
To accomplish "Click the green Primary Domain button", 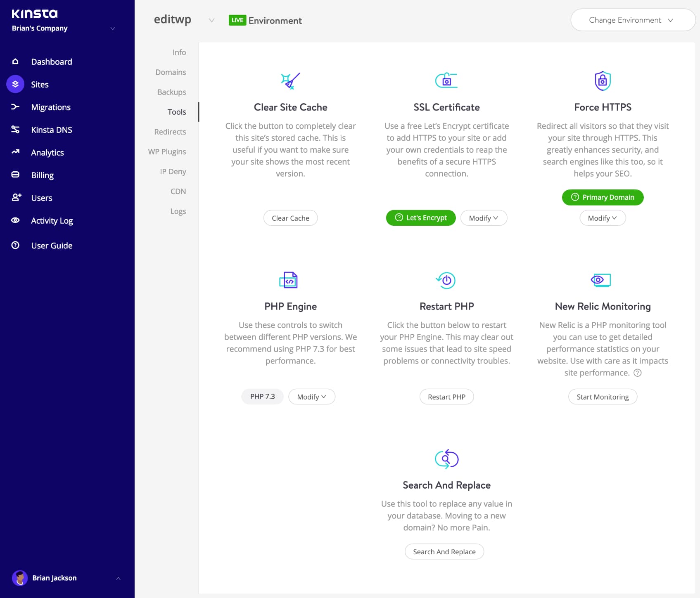I will click(x=603, y=197).
